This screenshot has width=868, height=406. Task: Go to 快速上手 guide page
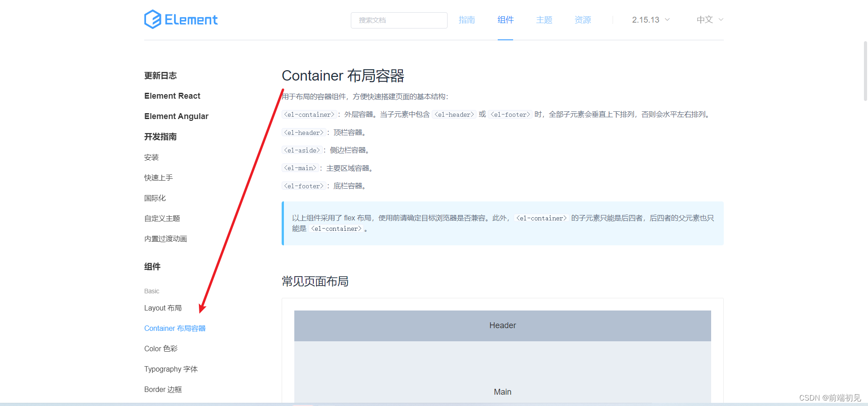159,178
